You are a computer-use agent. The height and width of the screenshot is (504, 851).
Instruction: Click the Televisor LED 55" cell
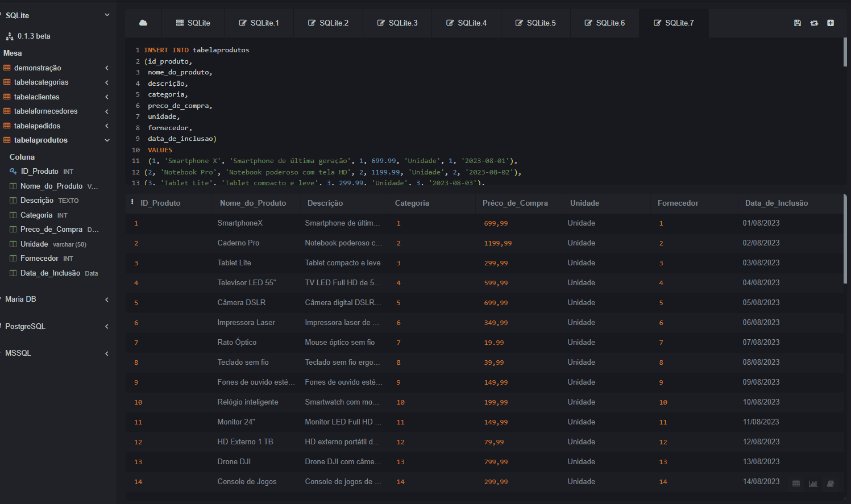(246, 282)
